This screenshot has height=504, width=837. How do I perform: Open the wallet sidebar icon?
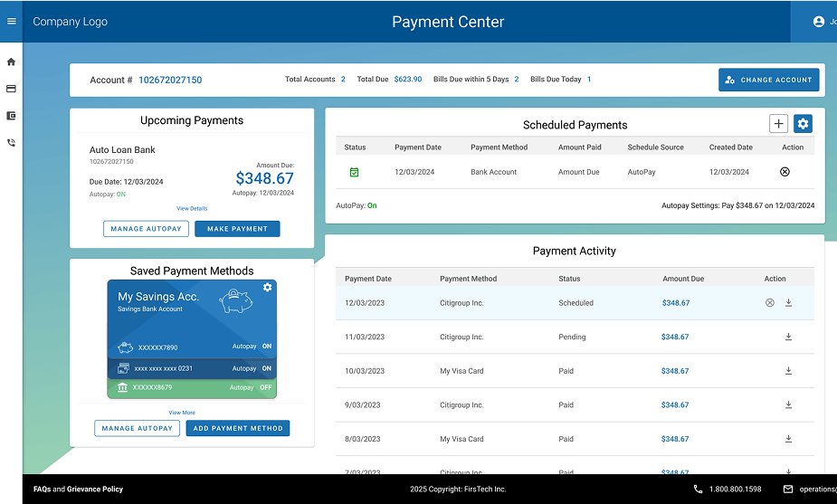tap(12, 116)
